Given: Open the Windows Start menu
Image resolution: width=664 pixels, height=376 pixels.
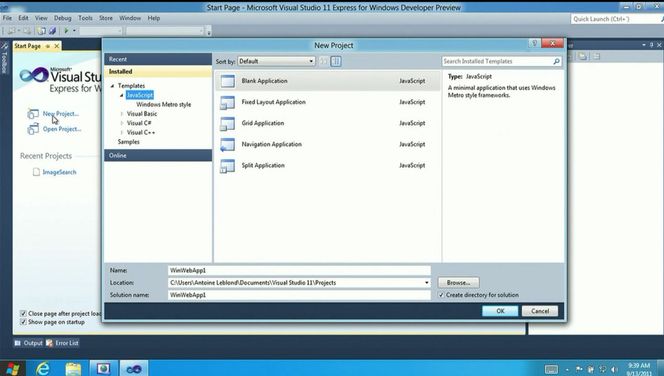Looking at the screenshot, I should coord(12,368).
